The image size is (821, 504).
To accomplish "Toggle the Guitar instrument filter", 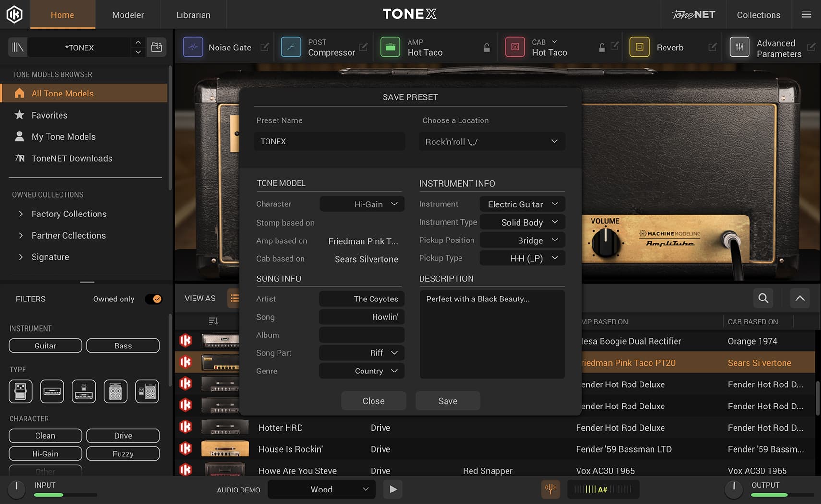I will 45,346.
